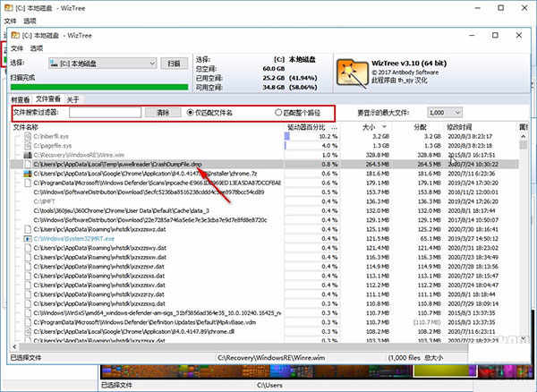Click the executable icon beside MRT.exe

28,238
